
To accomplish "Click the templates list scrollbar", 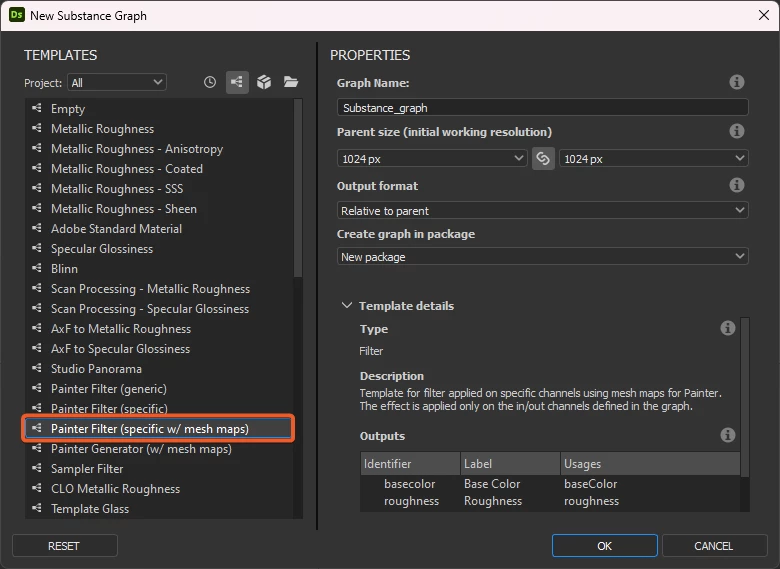I will (x=298, y=188).
